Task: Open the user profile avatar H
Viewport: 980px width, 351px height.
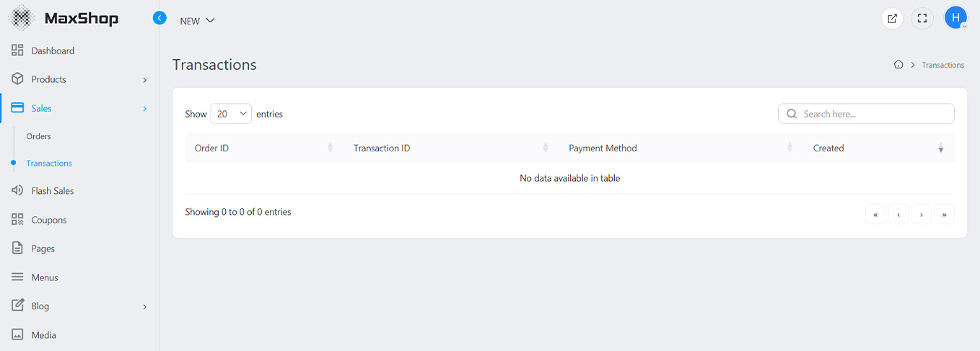Action: [955, 19]
